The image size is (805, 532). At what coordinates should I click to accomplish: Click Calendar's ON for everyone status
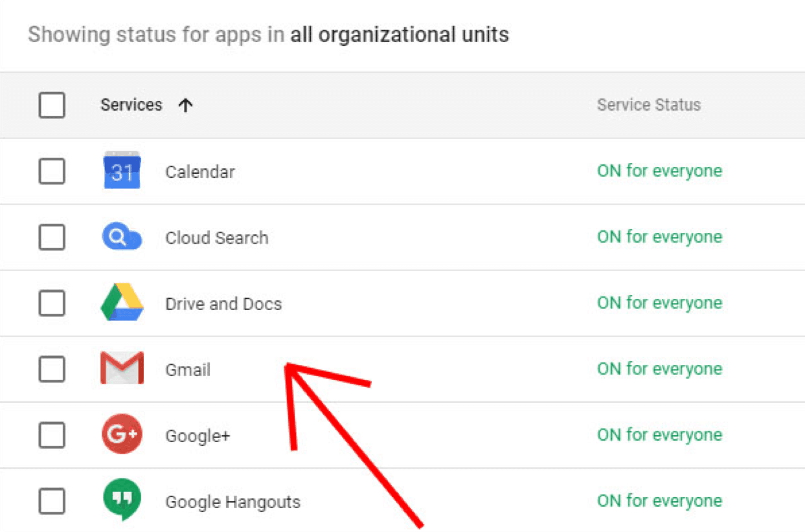click(659, 171)
